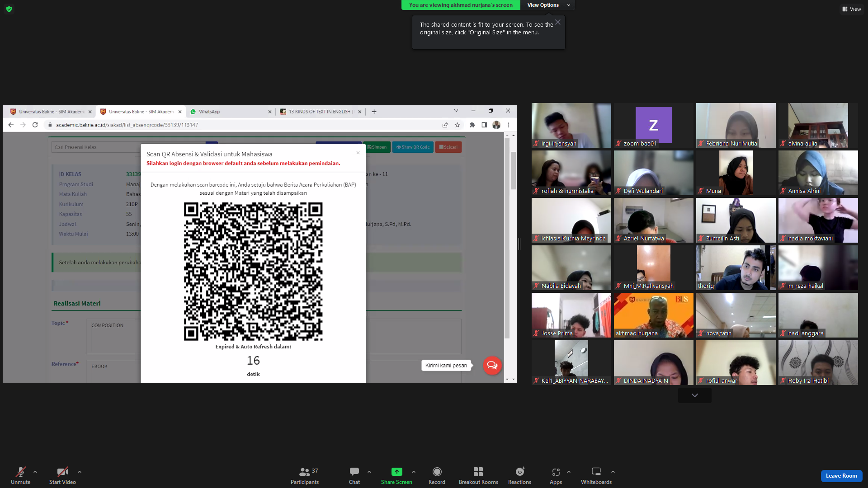Viewport: 868px width, 488px height.
Task: Click the Leave Room button
Action: 841,476
